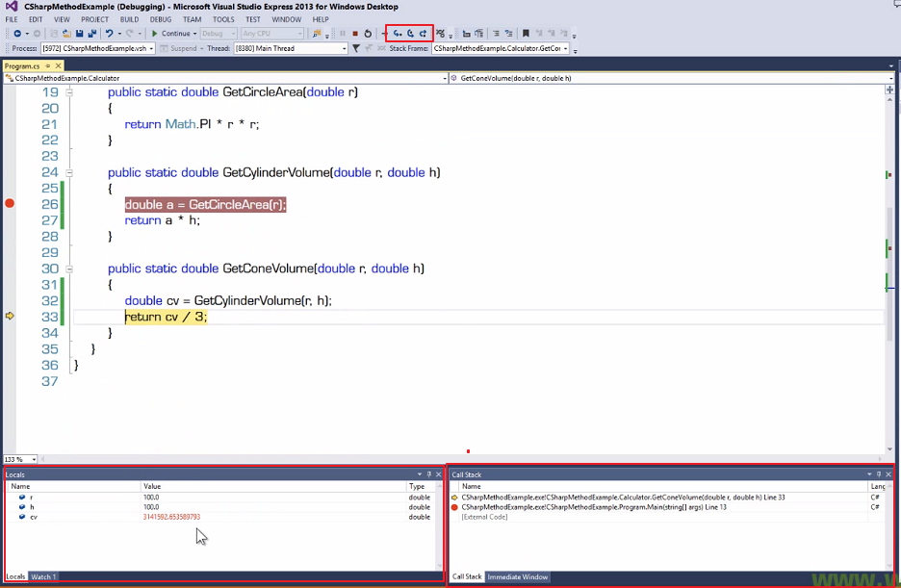The width and height of the screenshot is (901, 588).
Task: Restart the debug session
Action: (368, 34)
